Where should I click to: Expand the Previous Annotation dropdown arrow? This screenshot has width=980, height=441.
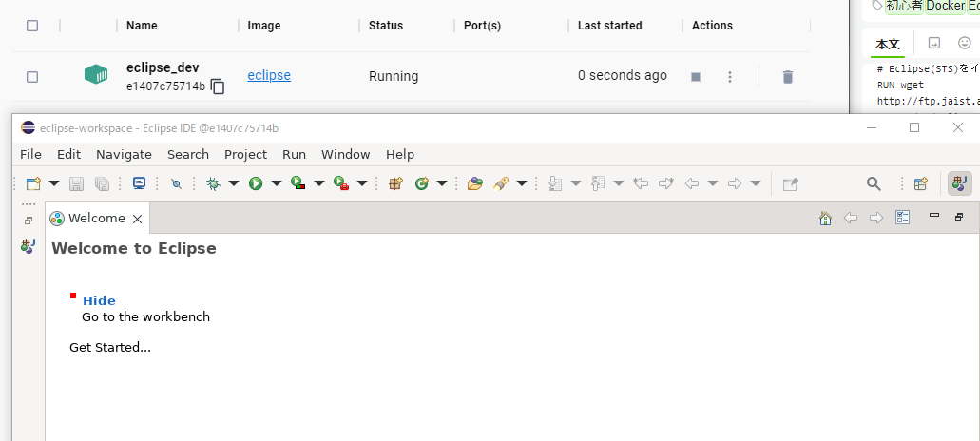tap(619, 183)
